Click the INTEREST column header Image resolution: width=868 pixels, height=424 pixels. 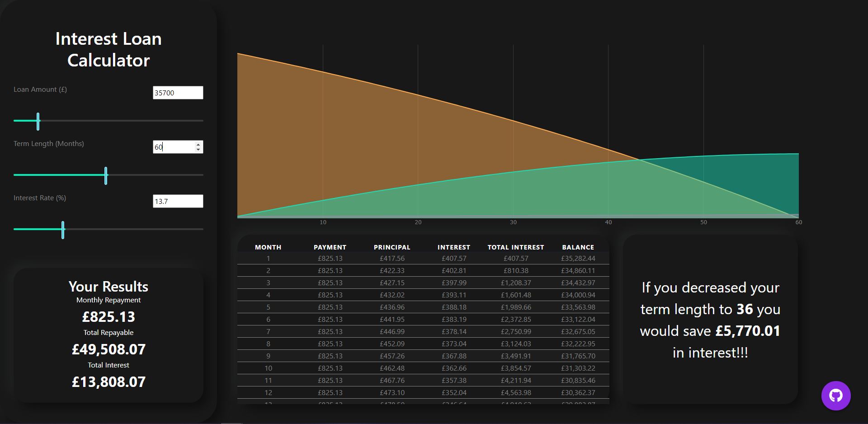click(454, 247)
